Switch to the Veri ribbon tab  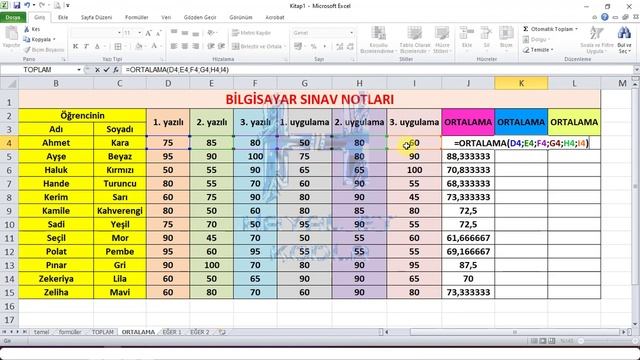tap(166, 18)
